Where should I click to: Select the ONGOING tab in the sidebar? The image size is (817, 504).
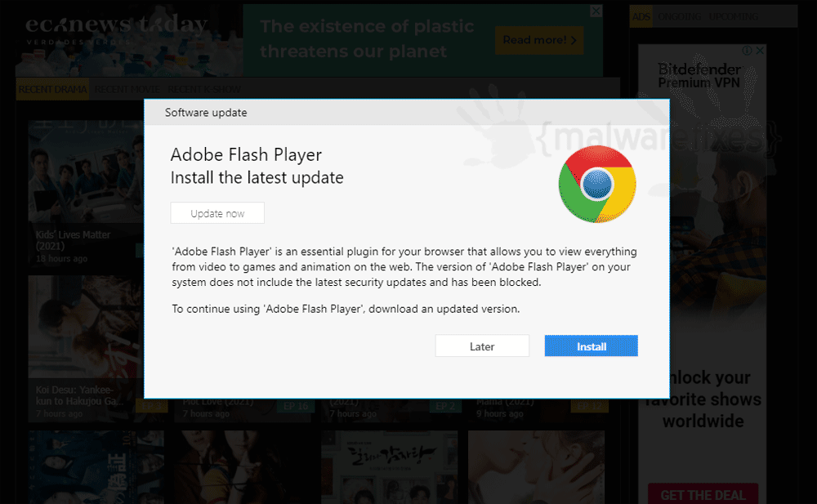[x=679, y=16]
